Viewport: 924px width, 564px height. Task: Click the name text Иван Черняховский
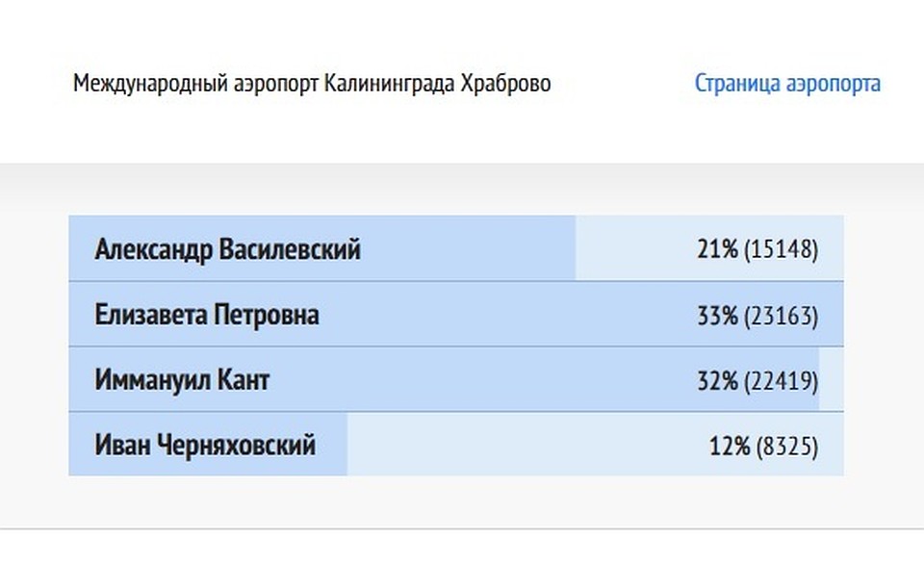click(205, 445)
